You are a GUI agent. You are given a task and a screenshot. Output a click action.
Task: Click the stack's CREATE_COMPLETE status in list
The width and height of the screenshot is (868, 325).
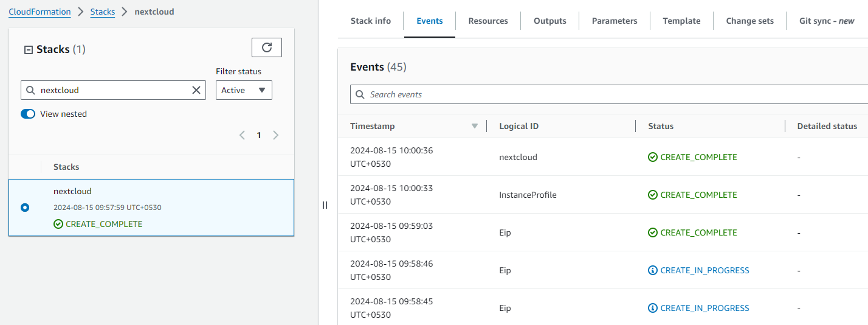pyautogui.click(x=104, y=224)
